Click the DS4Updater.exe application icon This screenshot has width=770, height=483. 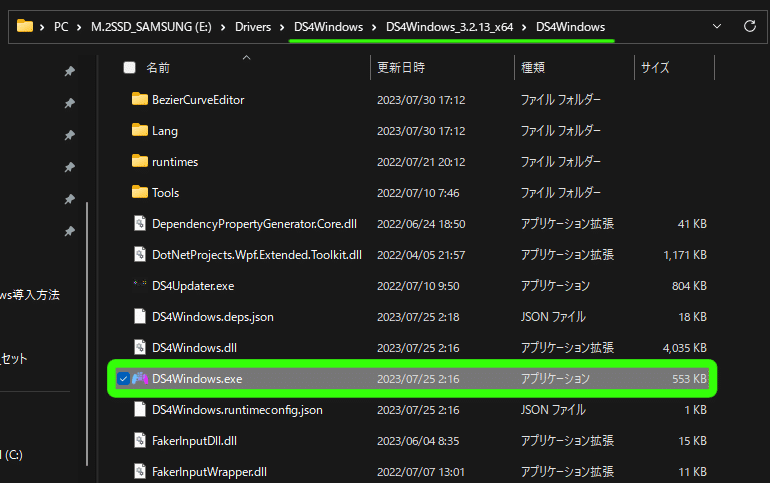pyautogui.click(x=140, y=285)
